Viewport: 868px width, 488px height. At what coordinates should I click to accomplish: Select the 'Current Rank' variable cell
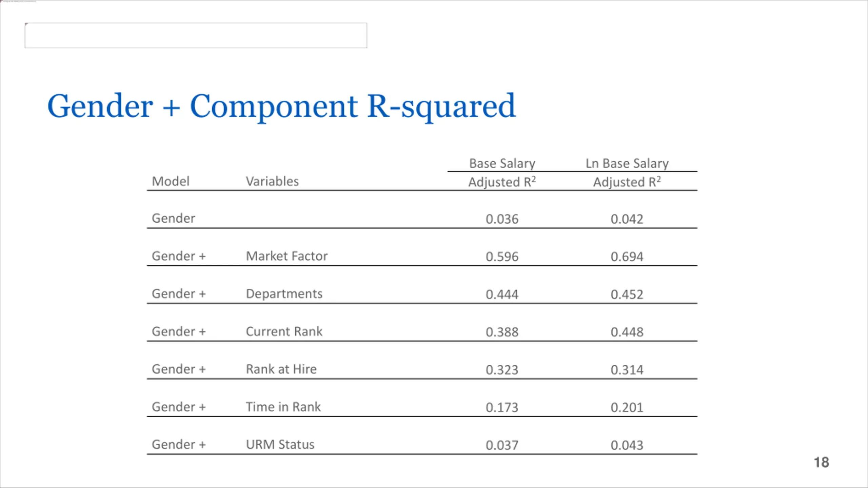point(284,331)
